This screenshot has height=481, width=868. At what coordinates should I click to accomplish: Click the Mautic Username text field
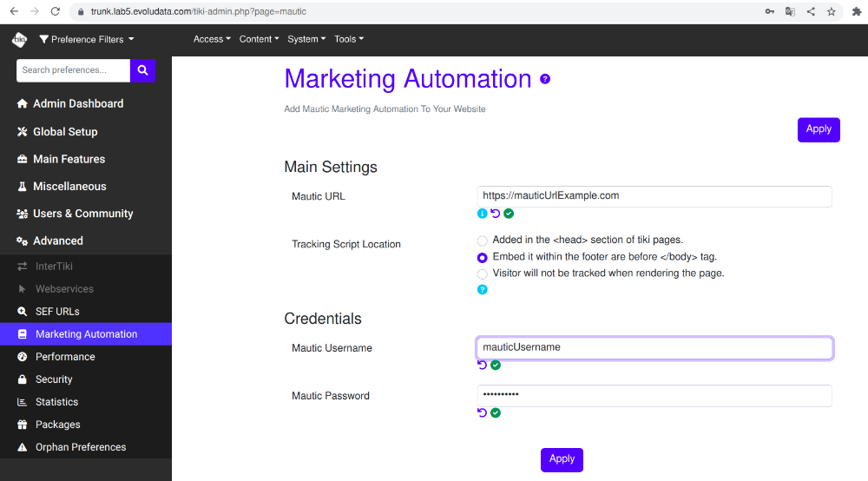click(x=654, y=348)
